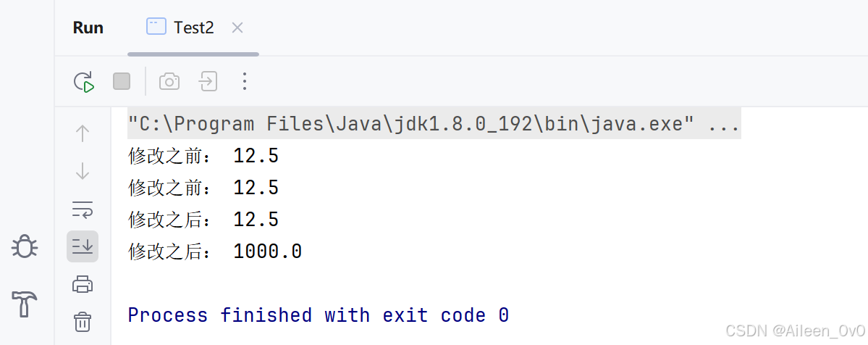Click the down arrow stack trace button
This screenshot has width=868, height=345.
click(x=83, y=171)
